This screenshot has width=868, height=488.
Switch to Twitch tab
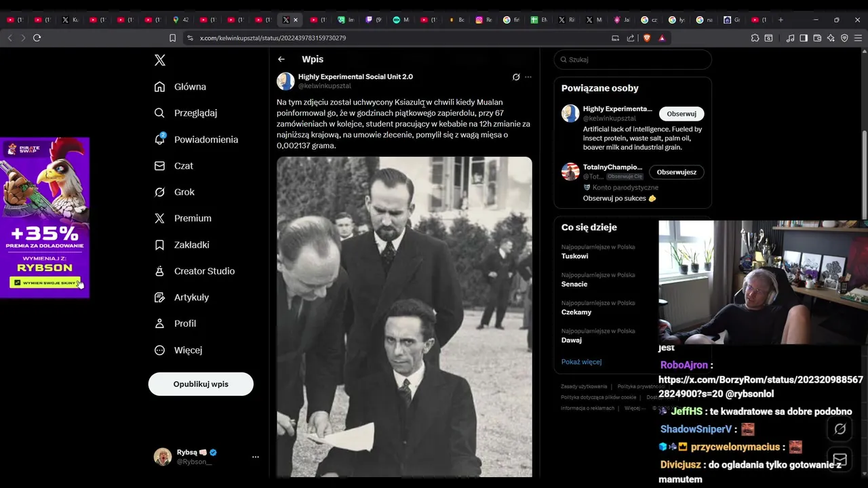[x=374, y=20]
